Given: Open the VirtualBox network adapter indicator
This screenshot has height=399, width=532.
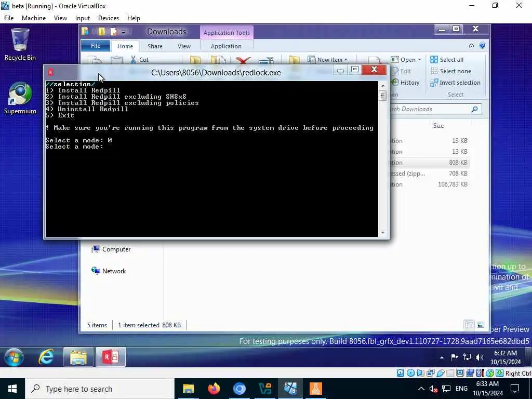Looking at the screenshot, I should pyautogui.click(x=430, y=373).
